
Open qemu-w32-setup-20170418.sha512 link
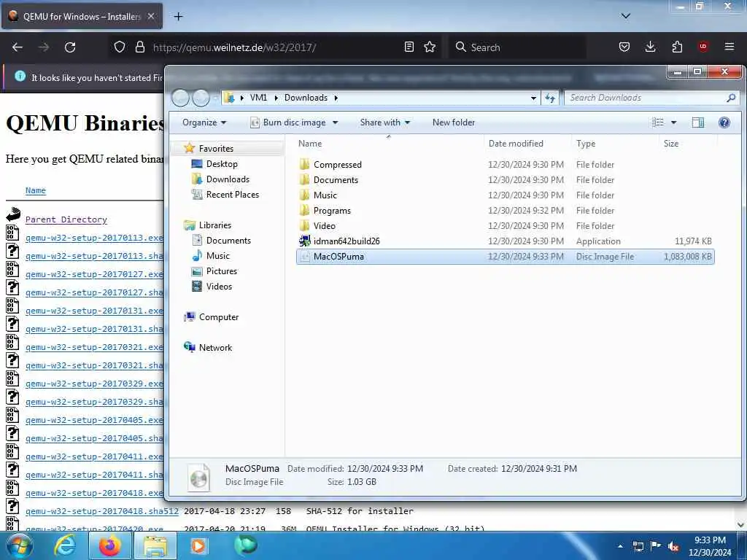[102, 511]
